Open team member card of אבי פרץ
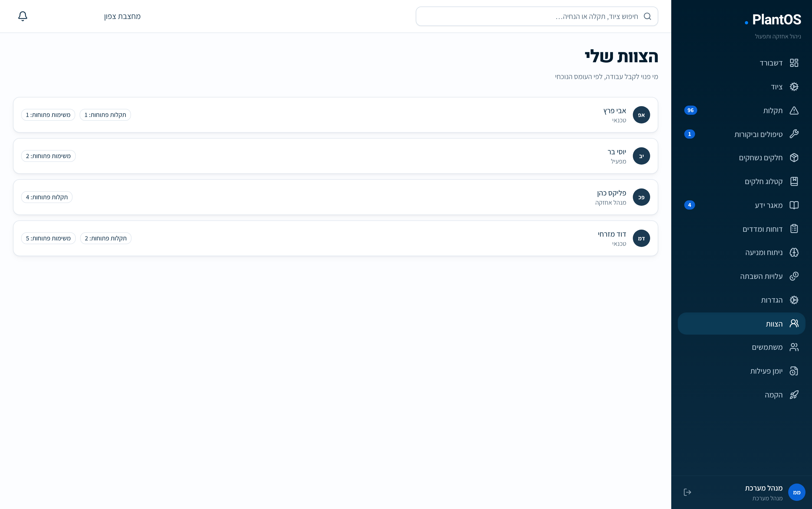The image size is (812, 509). (x=336, y=115)
